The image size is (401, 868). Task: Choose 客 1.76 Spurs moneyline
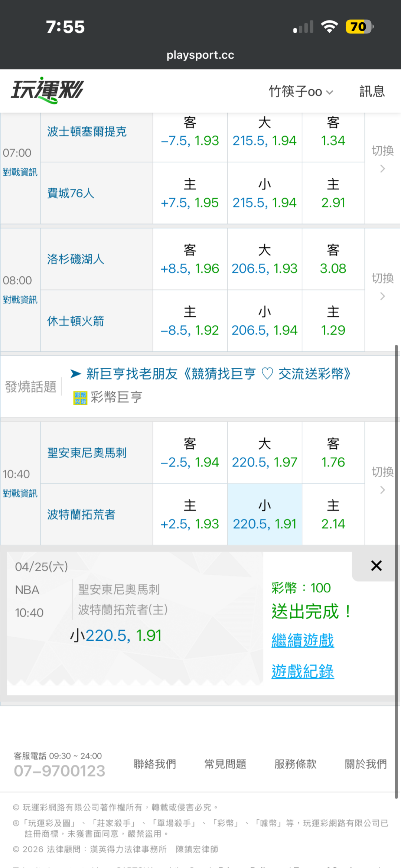333,453
